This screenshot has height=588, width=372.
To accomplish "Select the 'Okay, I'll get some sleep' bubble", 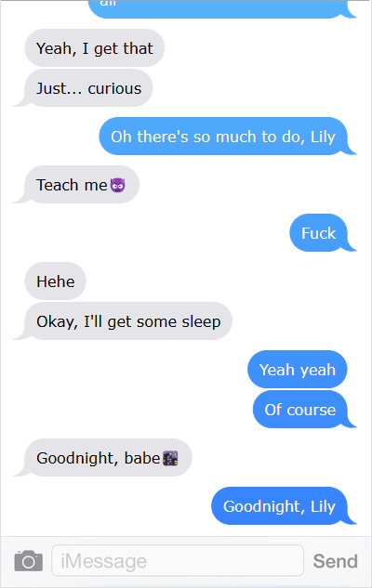I will [x=128, y=321].
